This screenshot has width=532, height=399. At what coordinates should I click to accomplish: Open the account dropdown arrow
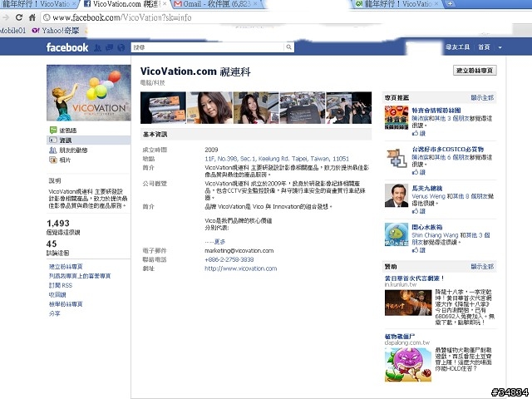(500, 47)
